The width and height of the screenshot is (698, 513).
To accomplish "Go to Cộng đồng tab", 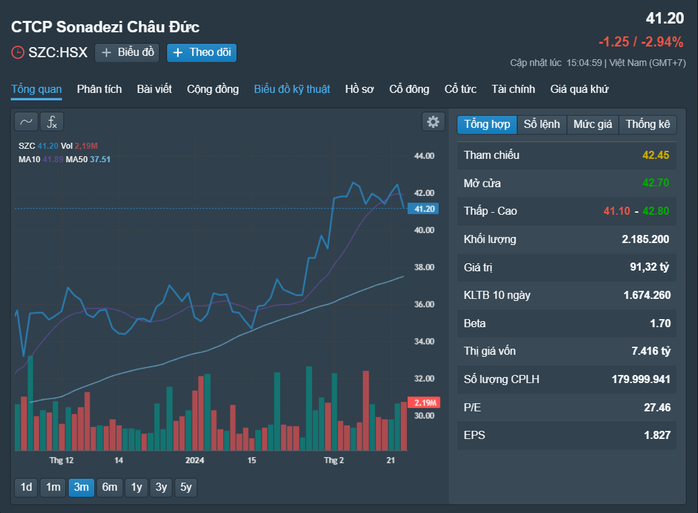I will click(213, 90).
